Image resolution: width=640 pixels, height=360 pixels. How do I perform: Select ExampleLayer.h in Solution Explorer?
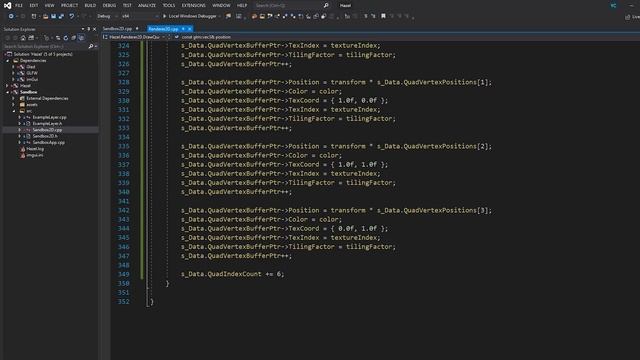(x=47, y=124)
